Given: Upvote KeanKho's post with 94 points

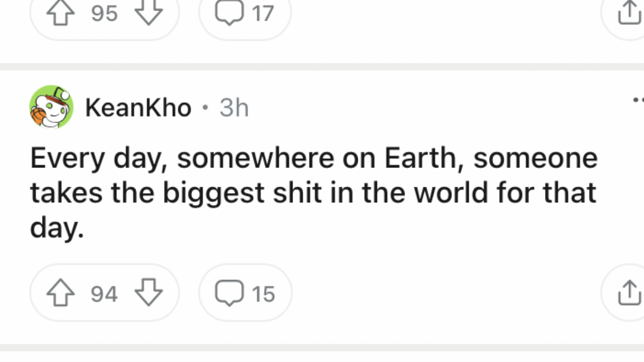Looking at the screenshot, I should tap(60, 293).
